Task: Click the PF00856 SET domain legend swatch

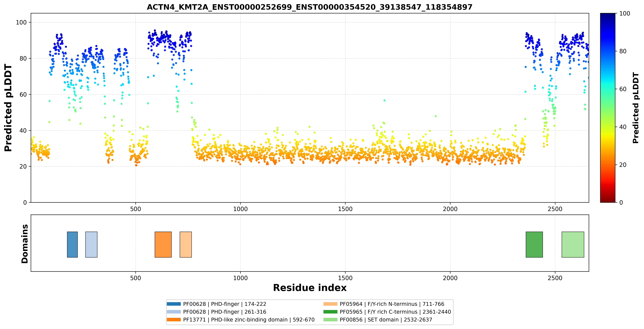Action: click(330, 319)
